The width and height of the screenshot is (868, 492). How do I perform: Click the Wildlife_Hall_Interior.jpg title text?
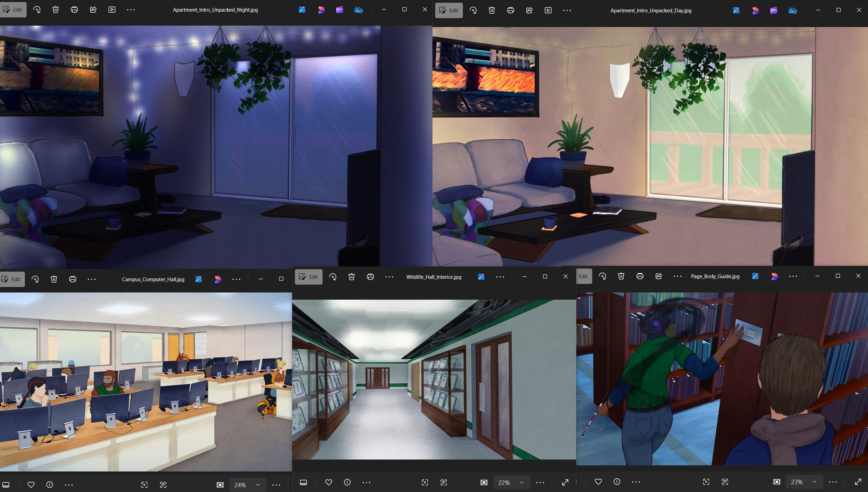pos(434,277)
